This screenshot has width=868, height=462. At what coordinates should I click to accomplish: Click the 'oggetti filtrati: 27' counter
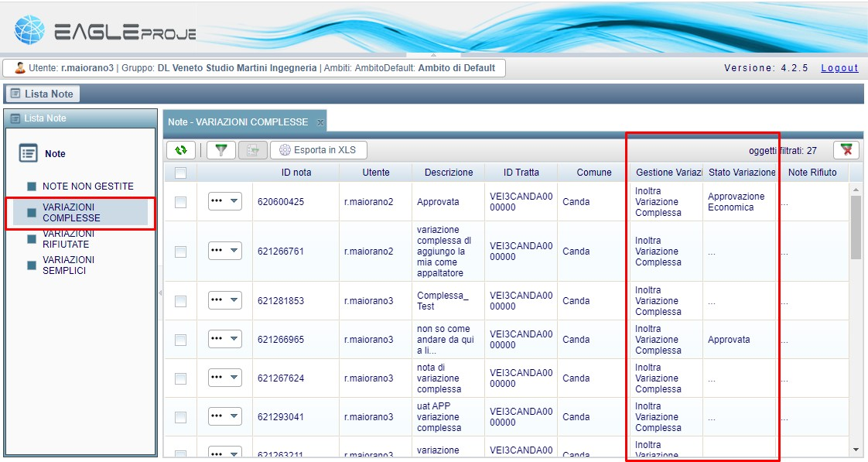(x=783, y=151)
